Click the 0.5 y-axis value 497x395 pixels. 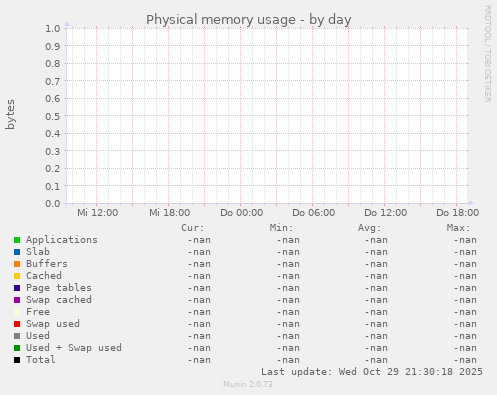tap(53, 116)
